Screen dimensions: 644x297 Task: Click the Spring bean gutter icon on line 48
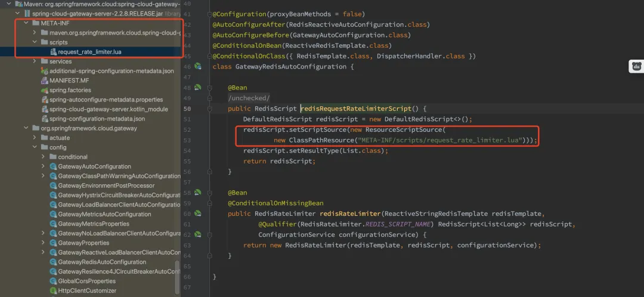[x=198, y=88]
